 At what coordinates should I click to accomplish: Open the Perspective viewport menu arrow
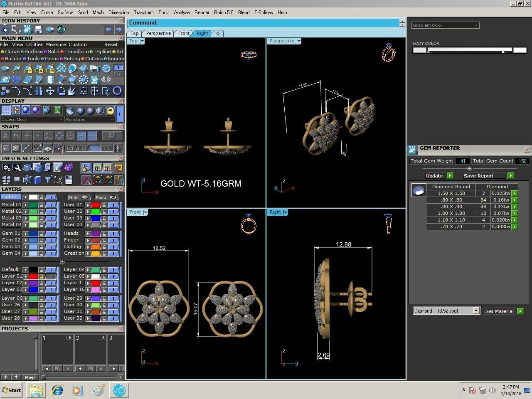299,41
